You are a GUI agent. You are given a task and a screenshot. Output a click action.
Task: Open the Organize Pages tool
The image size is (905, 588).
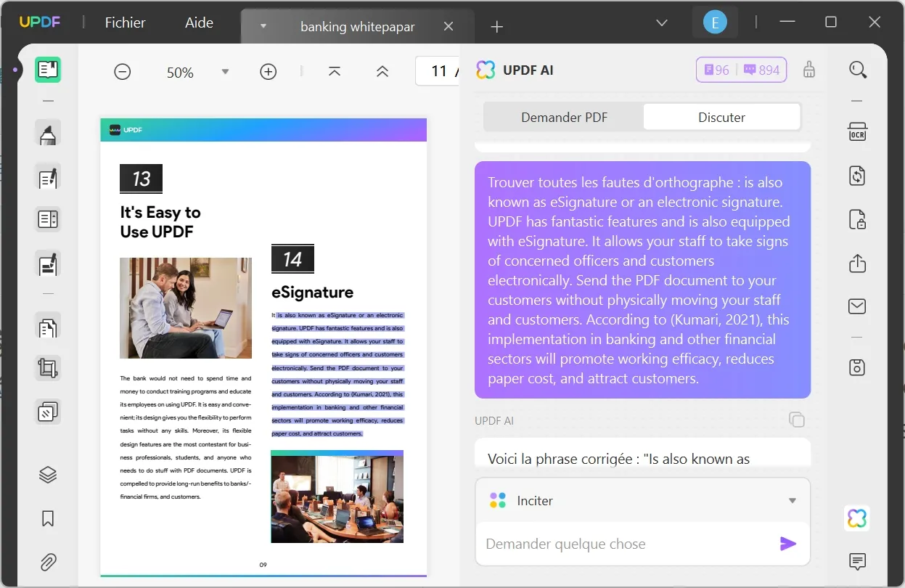(48, 327)
